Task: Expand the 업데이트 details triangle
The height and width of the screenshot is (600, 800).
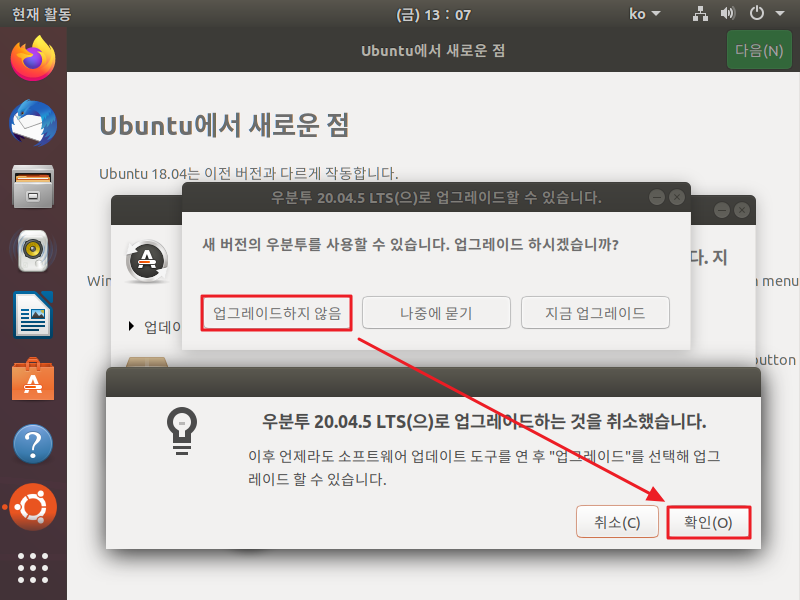Action: click(x=132, y=326)
